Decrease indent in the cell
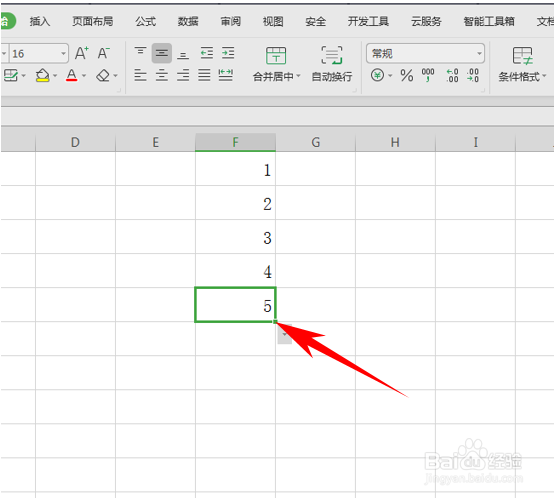Viewport: 554px width, 498px height. point(207,53)
